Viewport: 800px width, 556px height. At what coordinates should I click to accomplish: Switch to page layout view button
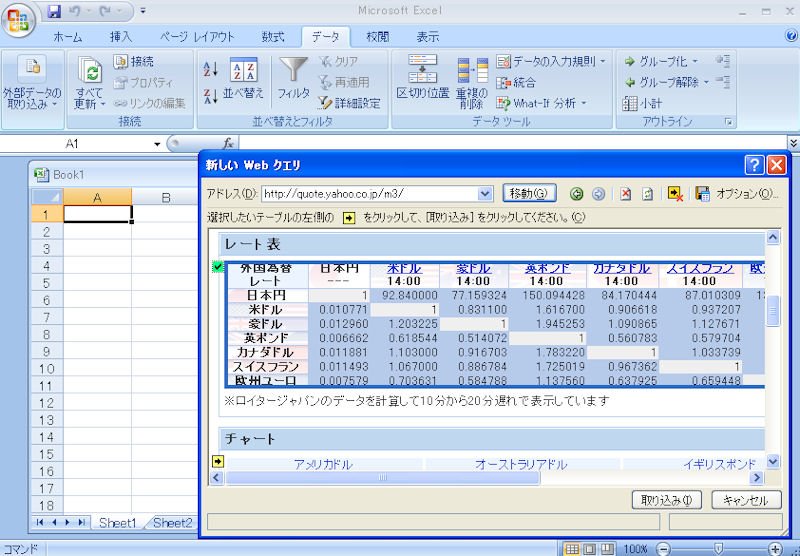(589, 549)
